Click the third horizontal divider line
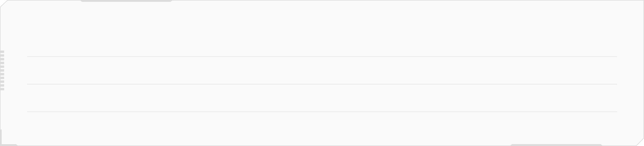644x146 pixels. [x=322, y=112]
